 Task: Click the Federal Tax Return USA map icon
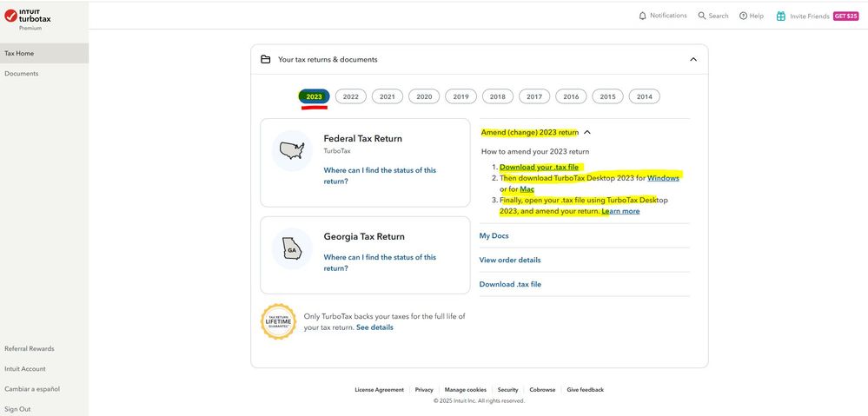tap(292, 151)
